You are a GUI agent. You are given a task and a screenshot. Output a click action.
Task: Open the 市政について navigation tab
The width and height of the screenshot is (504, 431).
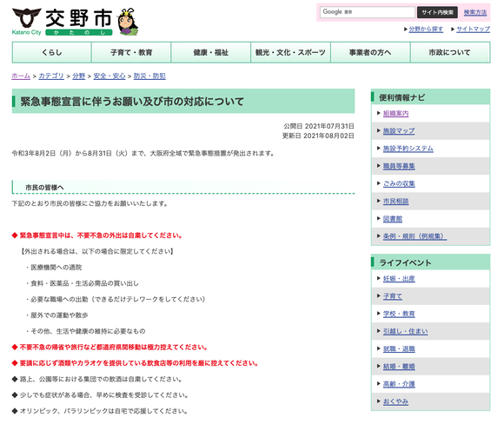(450, 52)
